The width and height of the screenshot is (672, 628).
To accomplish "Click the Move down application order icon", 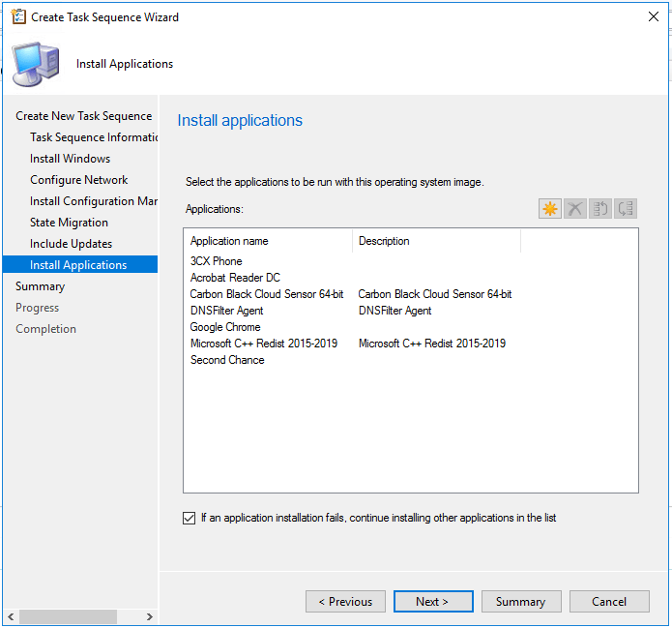I will [626, 209].
